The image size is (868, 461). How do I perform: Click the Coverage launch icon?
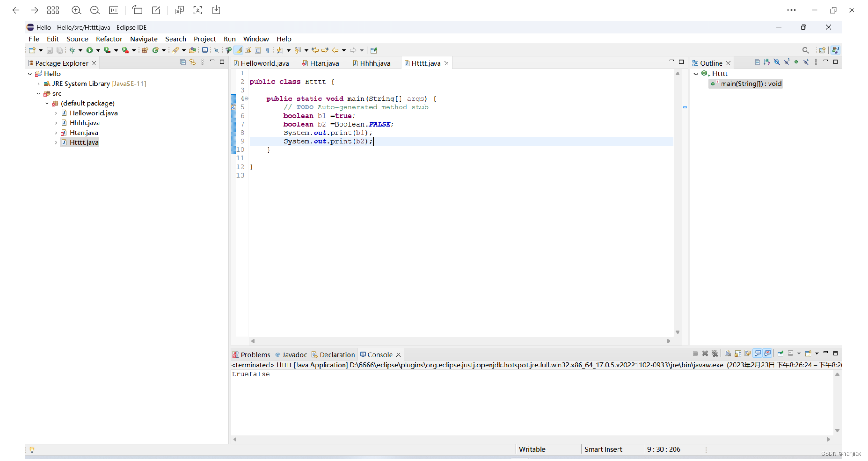[x=107, y=50]
